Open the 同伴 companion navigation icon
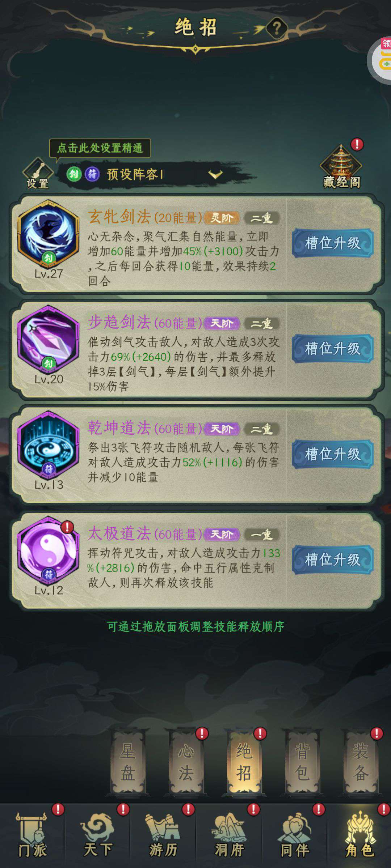 coord(294,836)
